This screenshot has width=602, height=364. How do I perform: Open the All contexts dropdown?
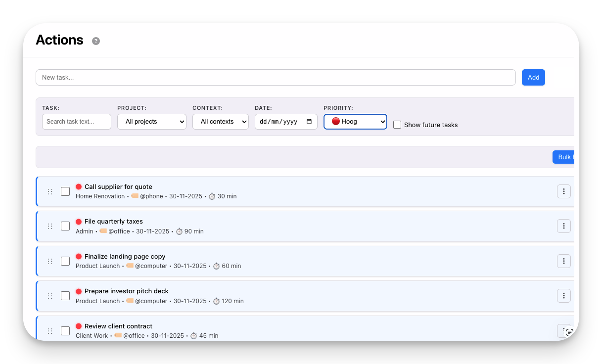[x=221, y=122]
